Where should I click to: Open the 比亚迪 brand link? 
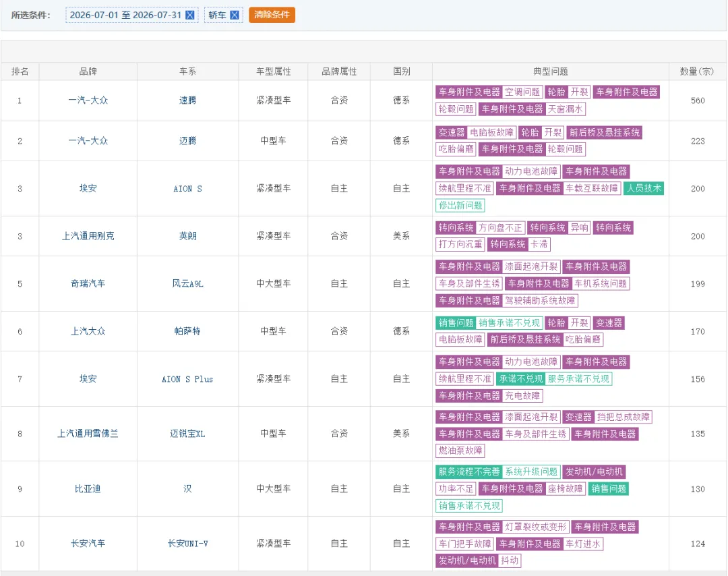pos(88,489)
